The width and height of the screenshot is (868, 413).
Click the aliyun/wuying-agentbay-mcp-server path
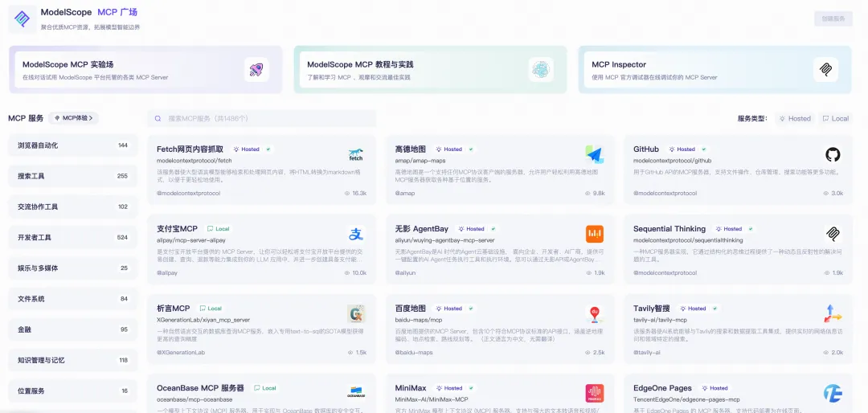444,240
